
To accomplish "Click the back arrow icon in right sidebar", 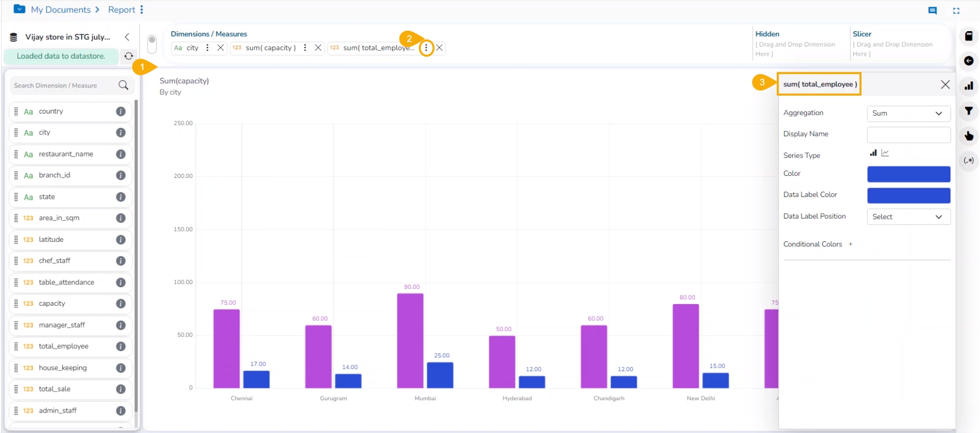I will pos(968,61).
